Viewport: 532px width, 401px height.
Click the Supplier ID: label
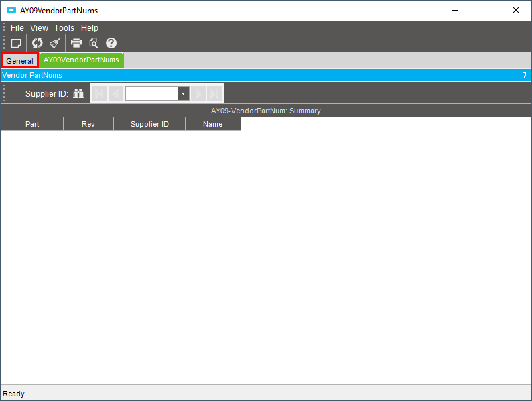[47, 94]
